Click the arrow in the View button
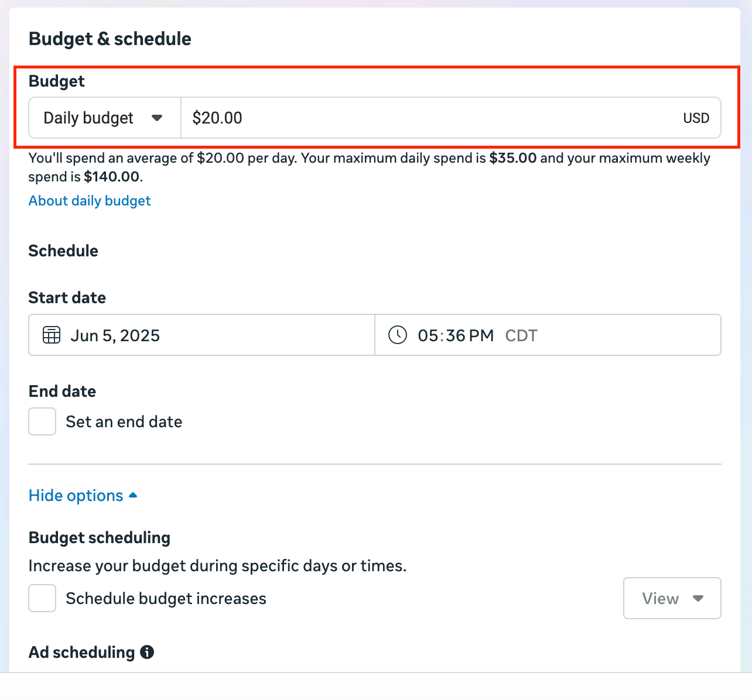 point(698,598)
